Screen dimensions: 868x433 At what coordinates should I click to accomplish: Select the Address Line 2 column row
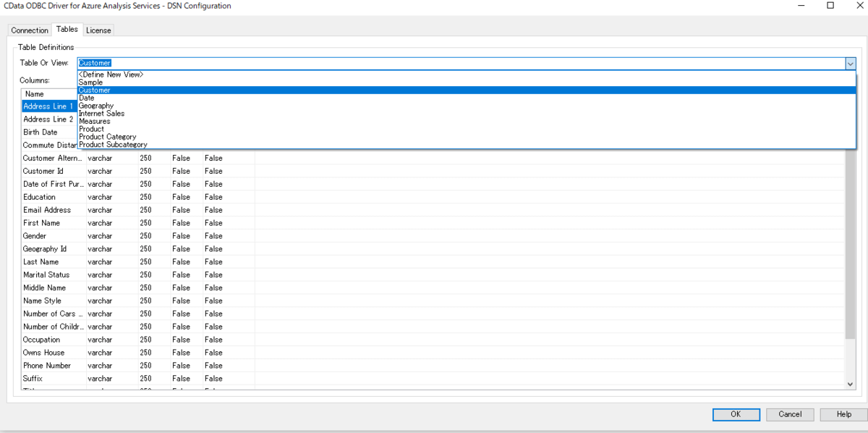pos(49,119)
